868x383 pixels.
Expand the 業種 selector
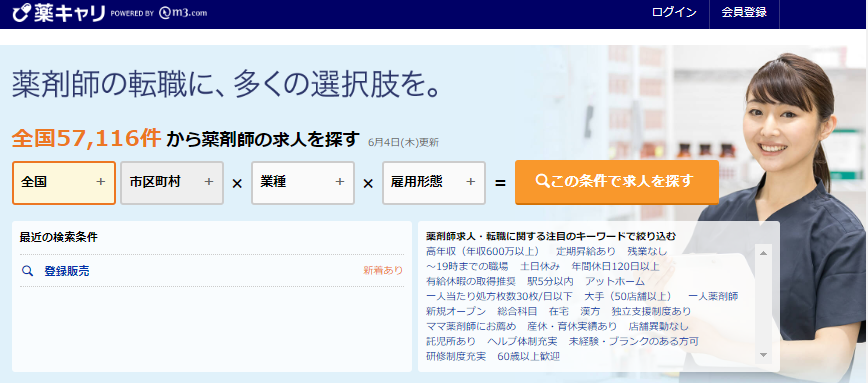[303, 183]
